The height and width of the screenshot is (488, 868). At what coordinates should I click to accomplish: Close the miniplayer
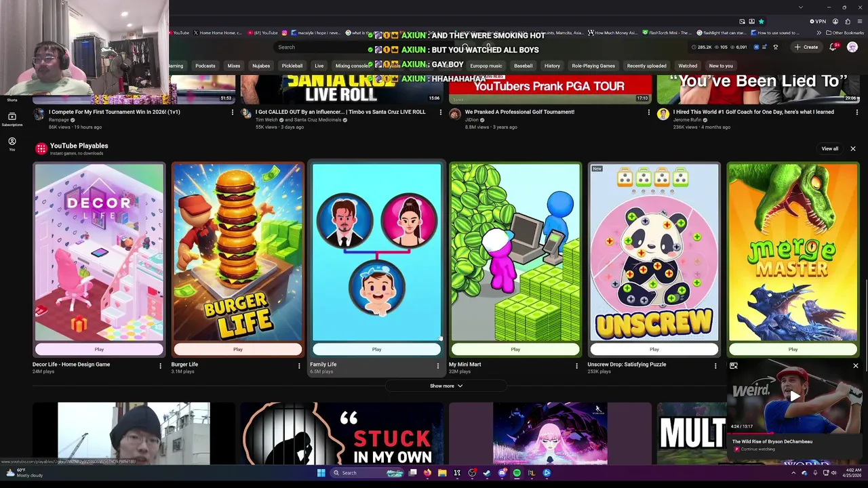[x=856, y=366]
